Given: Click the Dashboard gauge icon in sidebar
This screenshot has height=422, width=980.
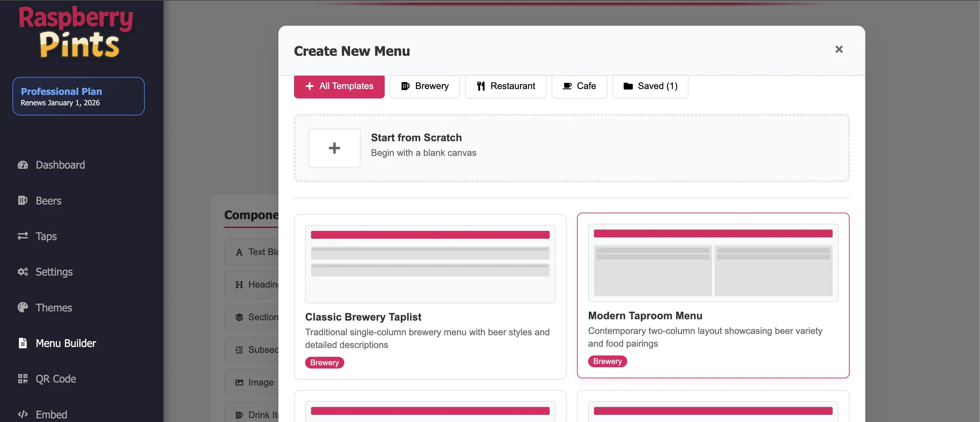Looking at the screenshot, I should [x=23, y=165].
